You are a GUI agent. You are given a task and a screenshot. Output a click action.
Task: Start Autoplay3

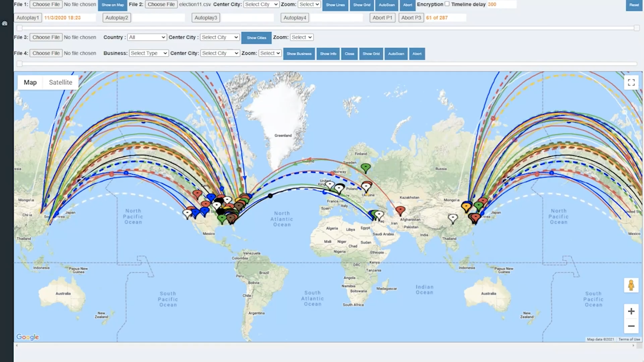click(x=206, y=18)
